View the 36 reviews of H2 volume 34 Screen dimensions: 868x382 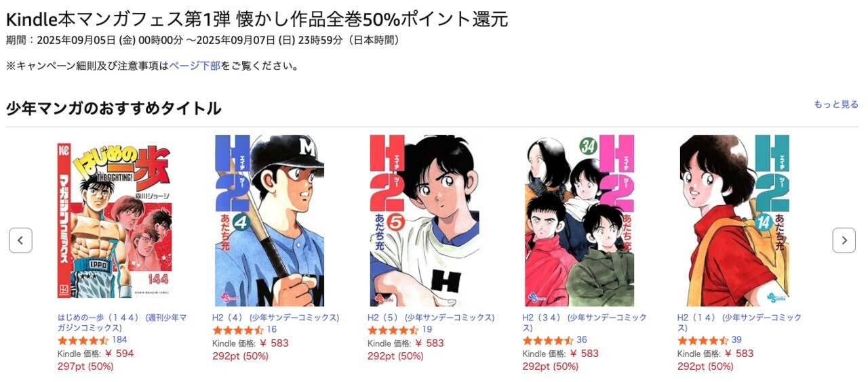[582, 340]
